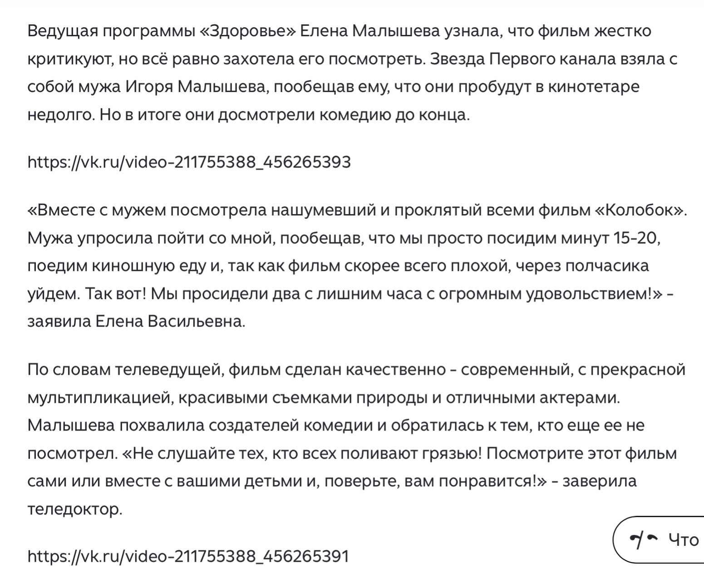Click the quote beginning «Вместе с мужем посмотрела»
704x588 pixels.
(357, 266)
